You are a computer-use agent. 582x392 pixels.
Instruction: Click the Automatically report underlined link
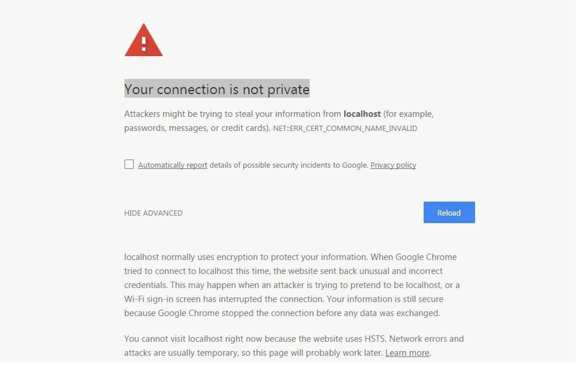click(172, 165)
